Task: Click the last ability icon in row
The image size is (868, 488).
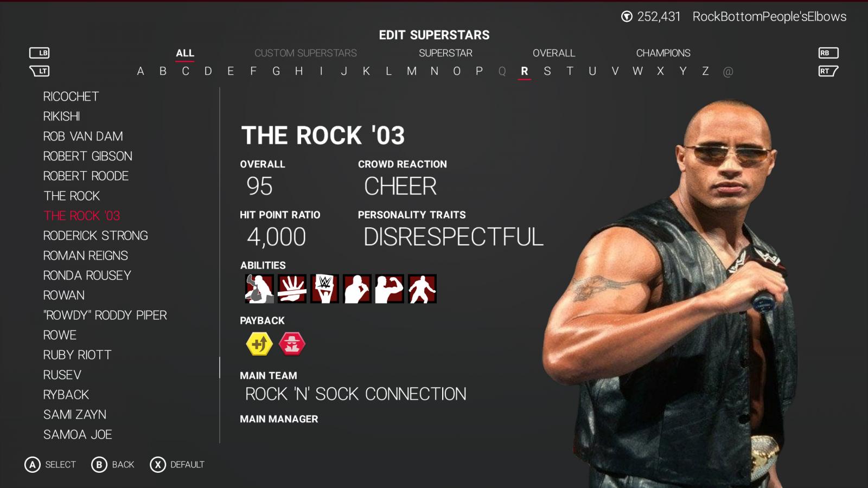Action: pos(422,288)
